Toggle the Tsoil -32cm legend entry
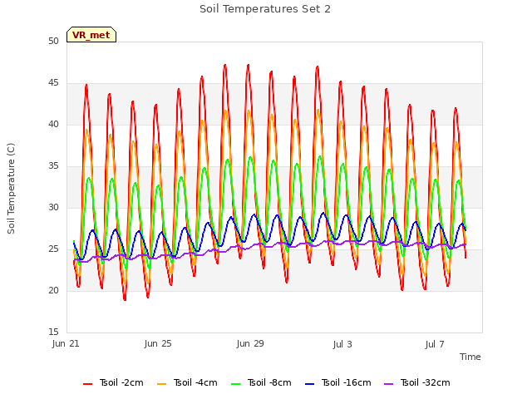The image size is (532, 399). [417, 382]
